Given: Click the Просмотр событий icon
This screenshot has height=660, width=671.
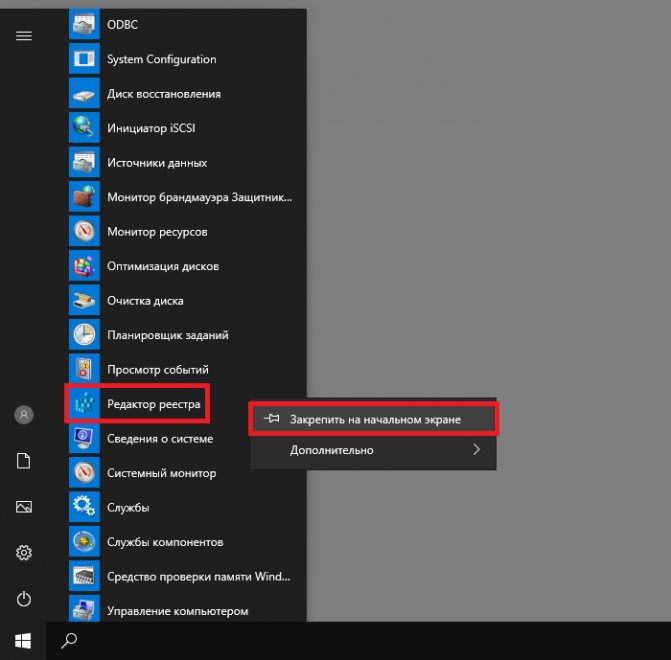Looking at the screenshot, I should click(84, 369).
